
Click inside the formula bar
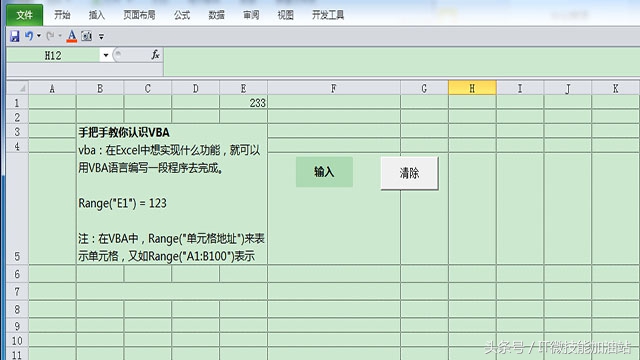pyautogui.click(x=402, y=61)
